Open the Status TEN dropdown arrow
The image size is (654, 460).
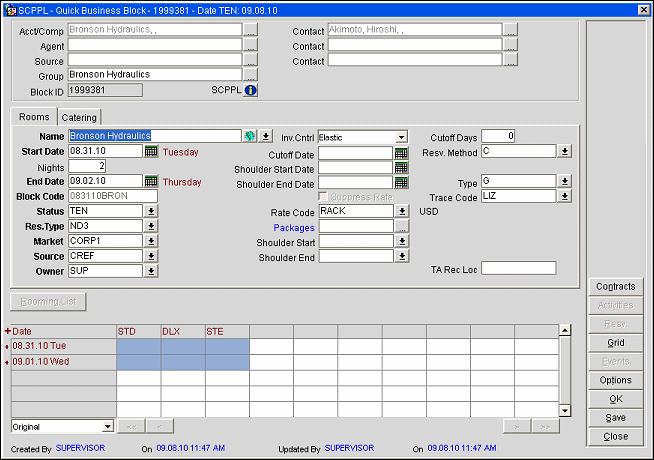[x=150, y=211]
